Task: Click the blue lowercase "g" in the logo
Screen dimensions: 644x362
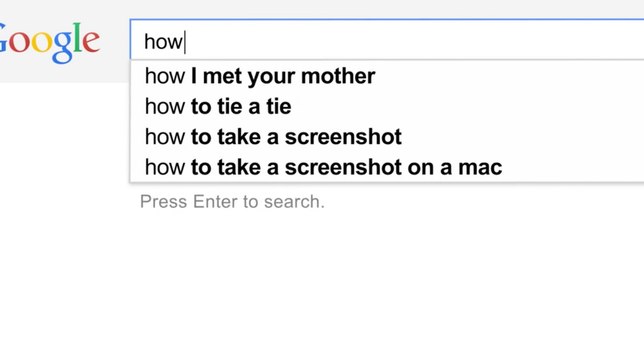Action: click(x=62, y=45)
